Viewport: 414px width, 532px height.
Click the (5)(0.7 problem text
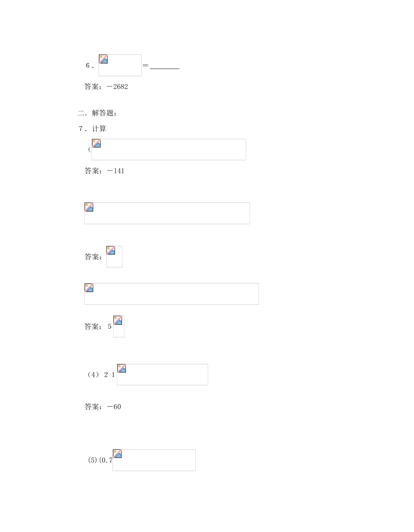(x=100, y=461)
